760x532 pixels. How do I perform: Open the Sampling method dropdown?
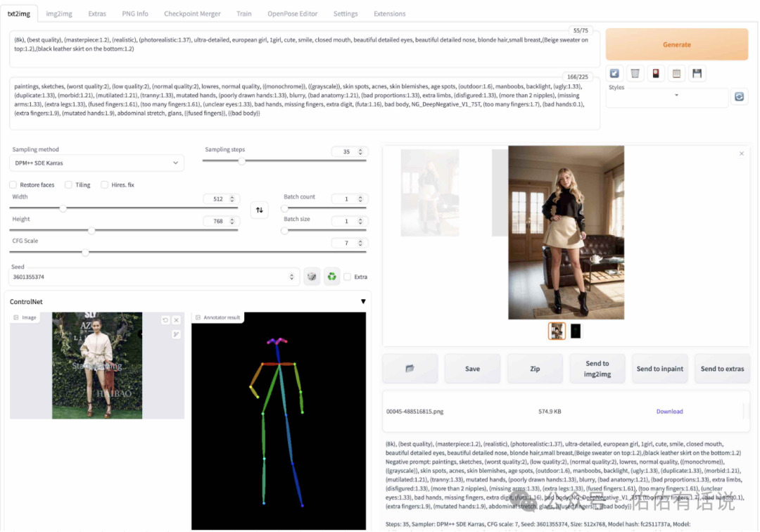(96, 163)
